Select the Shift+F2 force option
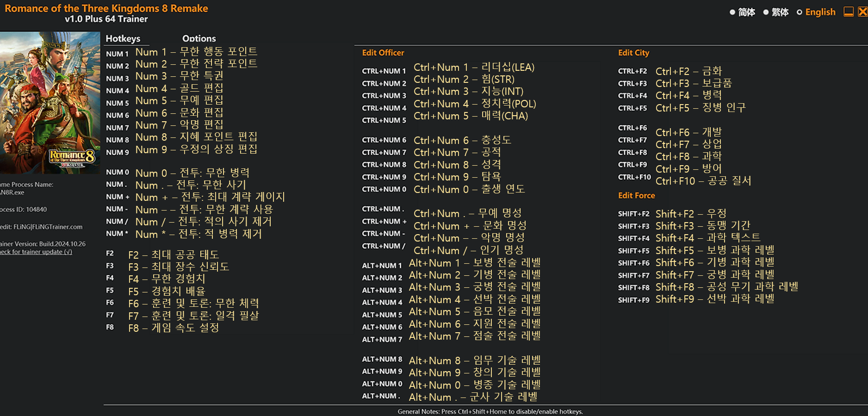 point(691,214)
